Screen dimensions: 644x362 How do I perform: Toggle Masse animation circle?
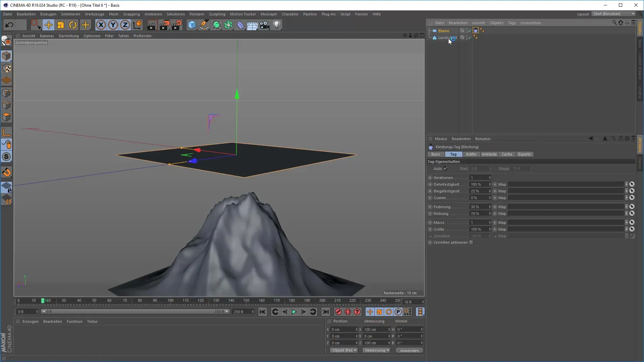point(430,223)
